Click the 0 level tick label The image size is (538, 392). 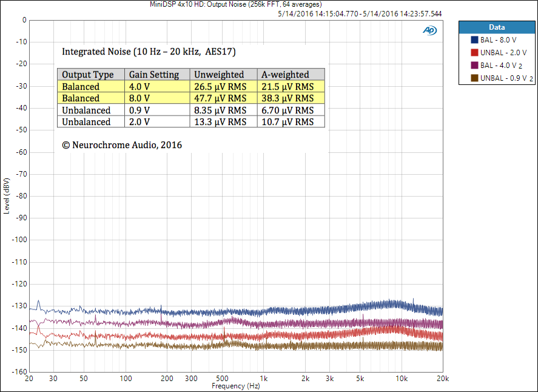tap(24, 20)
